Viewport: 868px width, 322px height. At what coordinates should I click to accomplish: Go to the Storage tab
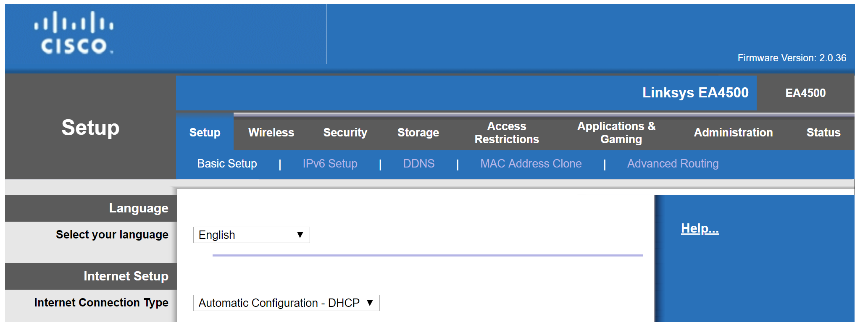(x=418, y=133)
